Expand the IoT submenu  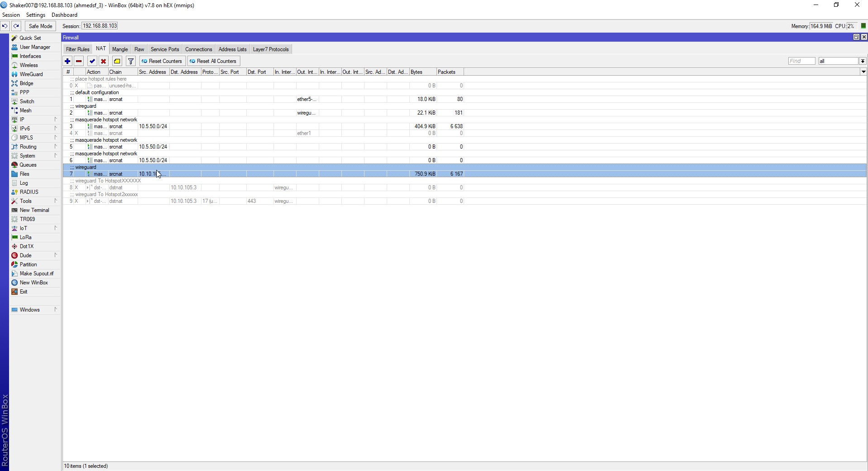click(35, 228)
